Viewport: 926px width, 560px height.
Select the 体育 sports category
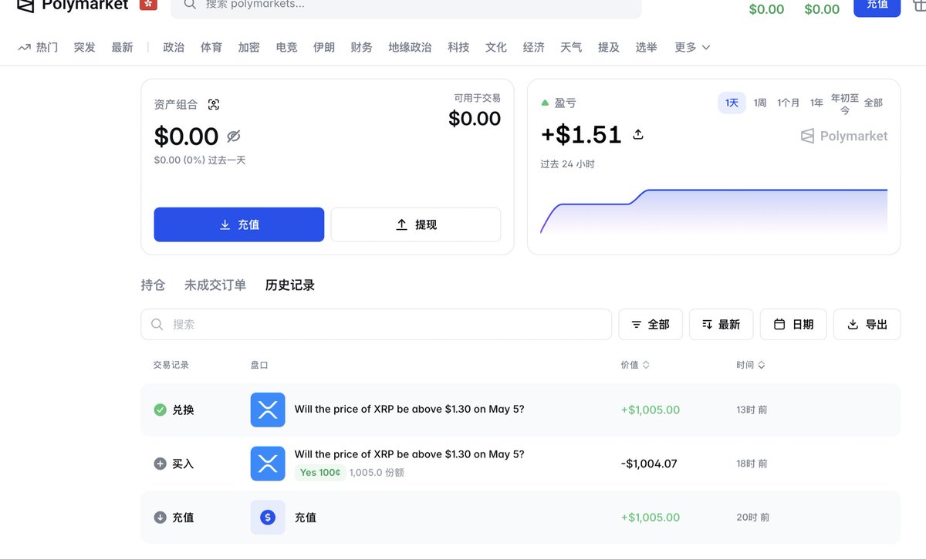[211, 47]
